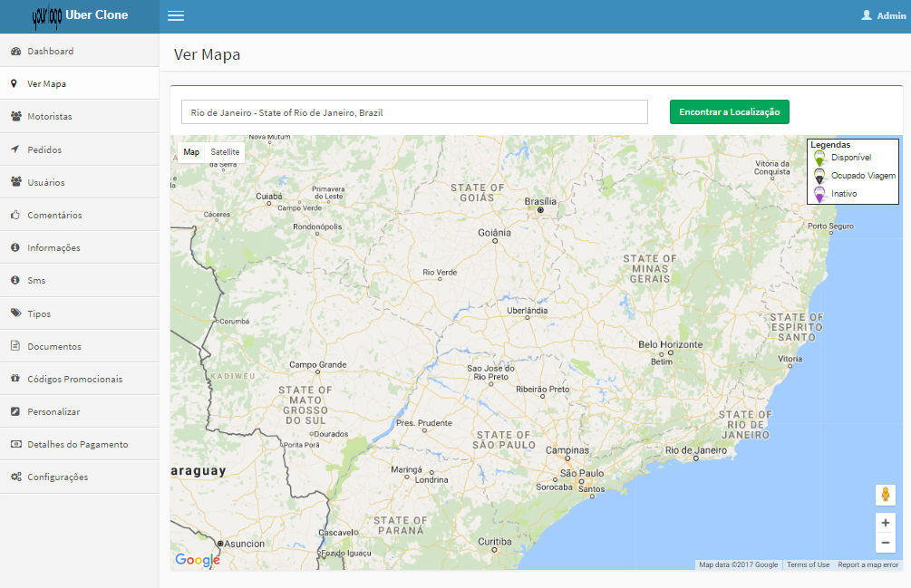This screenshot has width=911, height=588.
Task: Click the Pedidos arrow icon
Action: 15,149
